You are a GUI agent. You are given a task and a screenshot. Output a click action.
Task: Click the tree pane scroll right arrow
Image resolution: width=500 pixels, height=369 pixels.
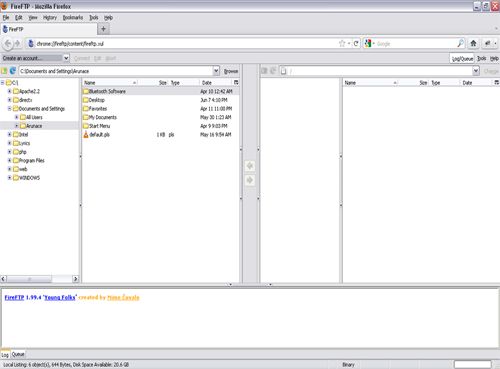click(76, 279)
